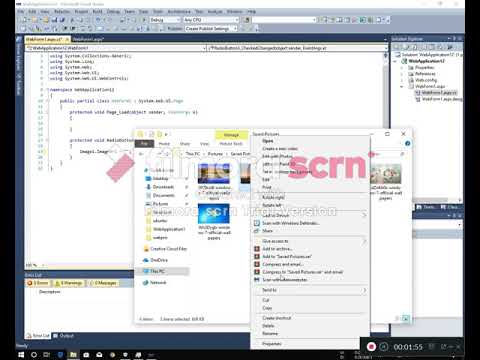Click the Cortana search taskbar icon
480x360 pixels.
click(34, 355)
